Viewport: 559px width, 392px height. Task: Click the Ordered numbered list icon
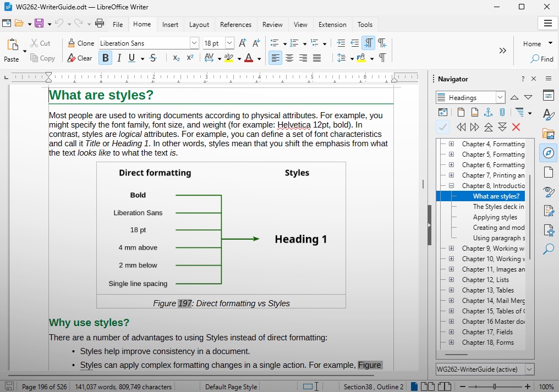294,43
